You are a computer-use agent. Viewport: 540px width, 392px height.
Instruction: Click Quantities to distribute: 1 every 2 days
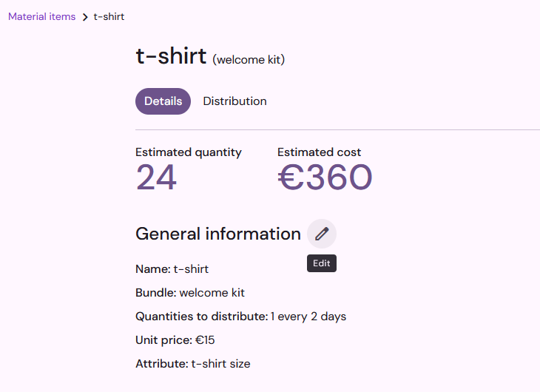click(x=240, y=317)
